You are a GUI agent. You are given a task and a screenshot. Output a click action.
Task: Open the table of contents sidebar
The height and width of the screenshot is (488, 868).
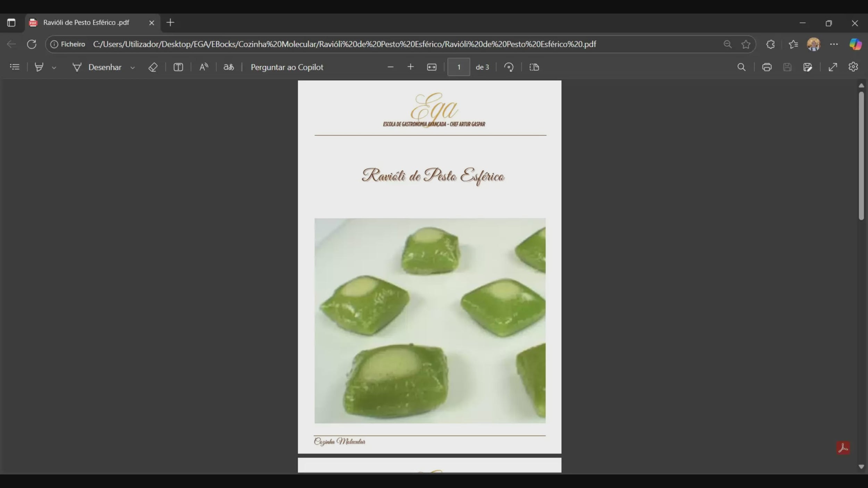[x=15, y=67]
